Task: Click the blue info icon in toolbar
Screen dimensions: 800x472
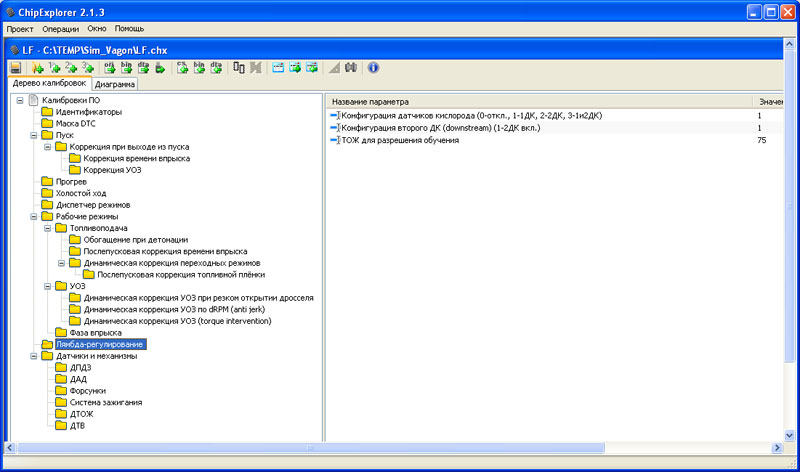Action: [x=373, y=68]
